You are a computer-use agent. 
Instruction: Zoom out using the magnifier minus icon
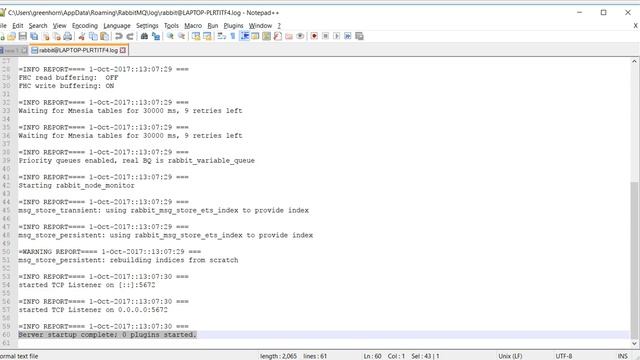coord(181,36)
